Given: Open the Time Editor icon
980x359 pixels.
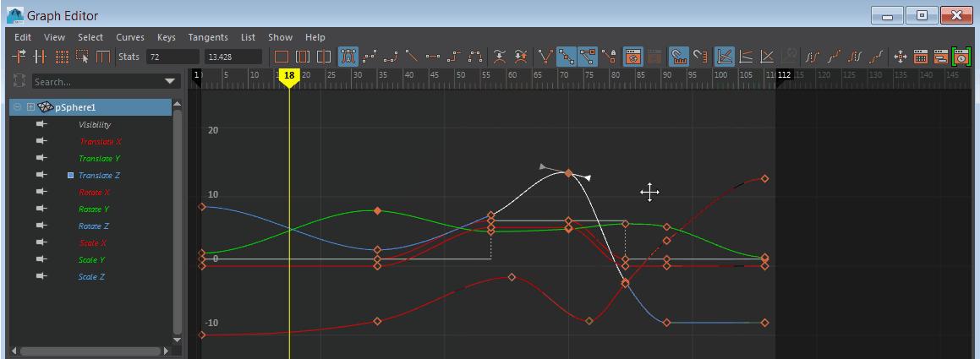Looking at the screenshot, I should pyautogui.click(x=961, y=57).
